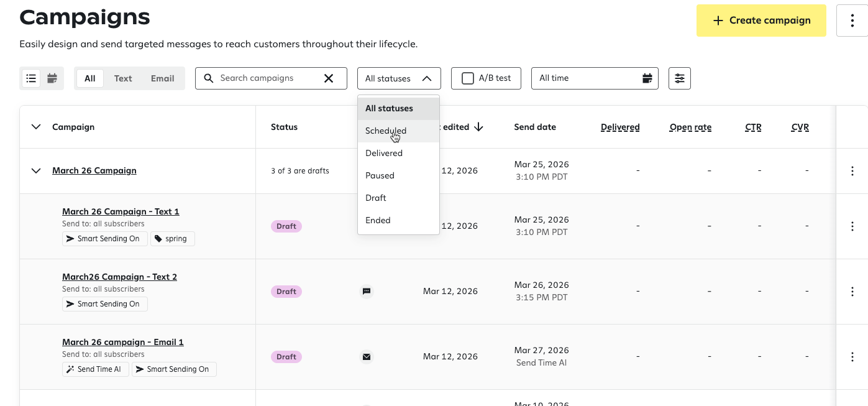
Task: Select the Text channel filter
Action: [123, 78]
